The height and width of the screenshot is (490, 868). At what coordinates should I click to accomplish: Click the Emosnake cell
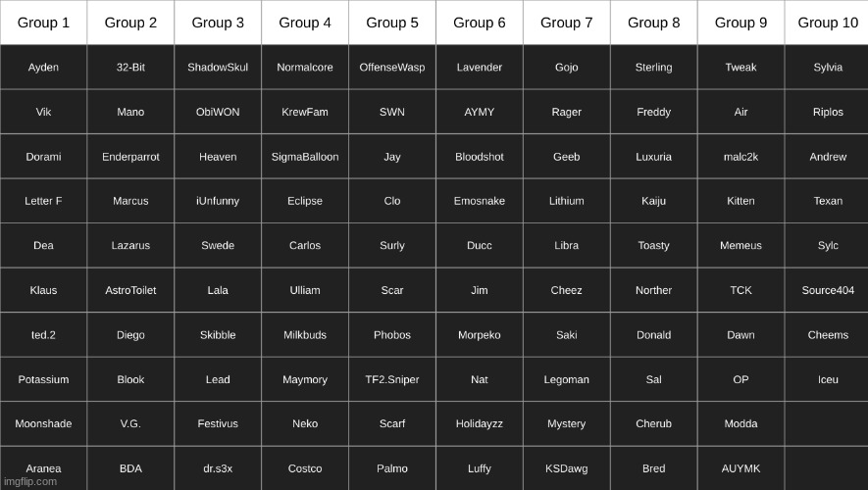480,201
